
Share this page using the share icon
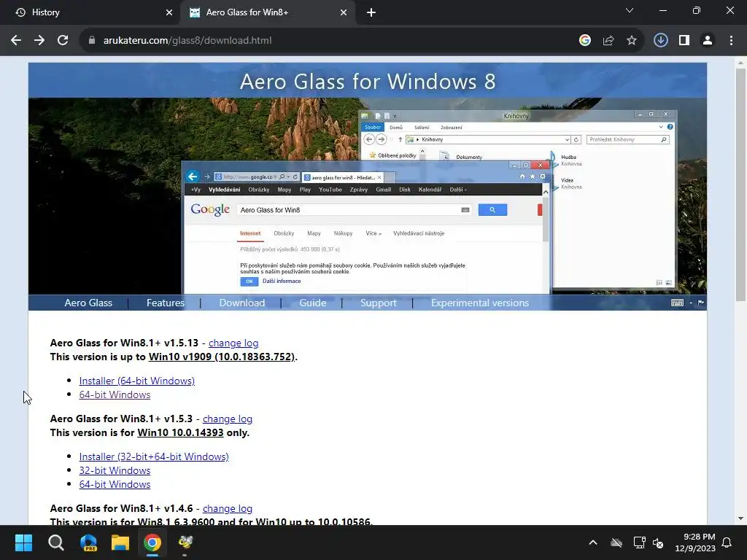[x=608, y=41]
